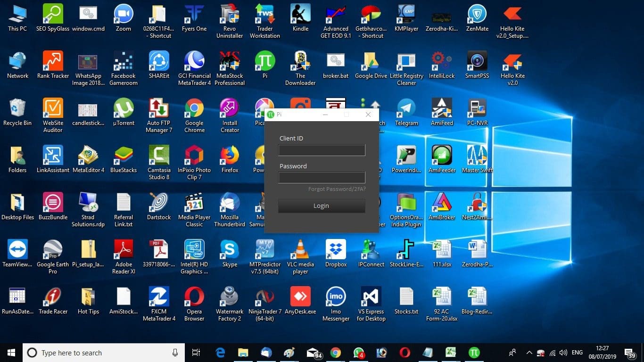Open the Windows Start menu

point(11,353)
